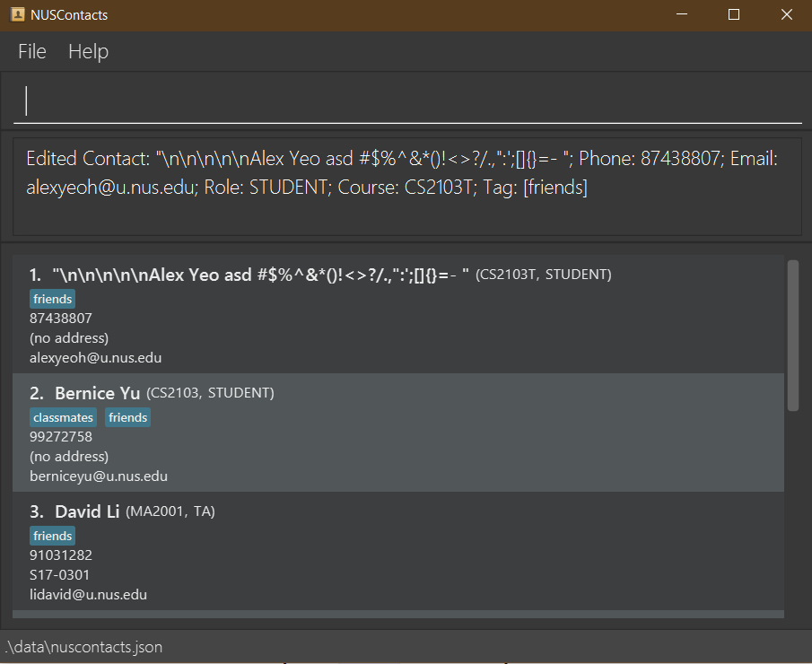Click the NUSContacts app icon in title bar

click(x=17, y=14)
